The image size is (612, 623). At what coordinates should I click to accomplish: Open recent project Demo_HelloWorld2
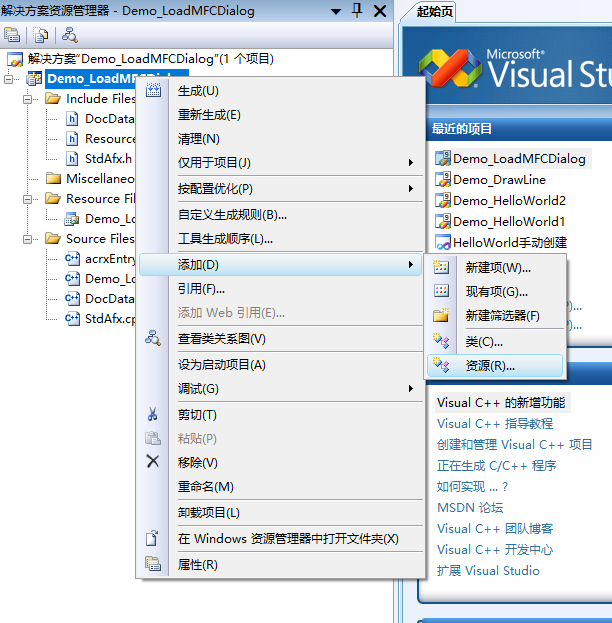tap(509, 201)
